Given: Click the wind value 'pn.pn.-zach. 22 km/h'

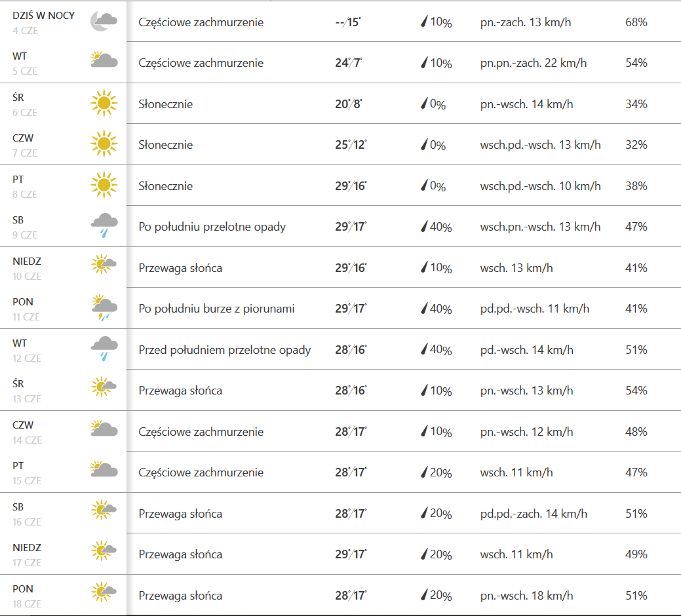Looking at the screenshot, I should (533, 63).
